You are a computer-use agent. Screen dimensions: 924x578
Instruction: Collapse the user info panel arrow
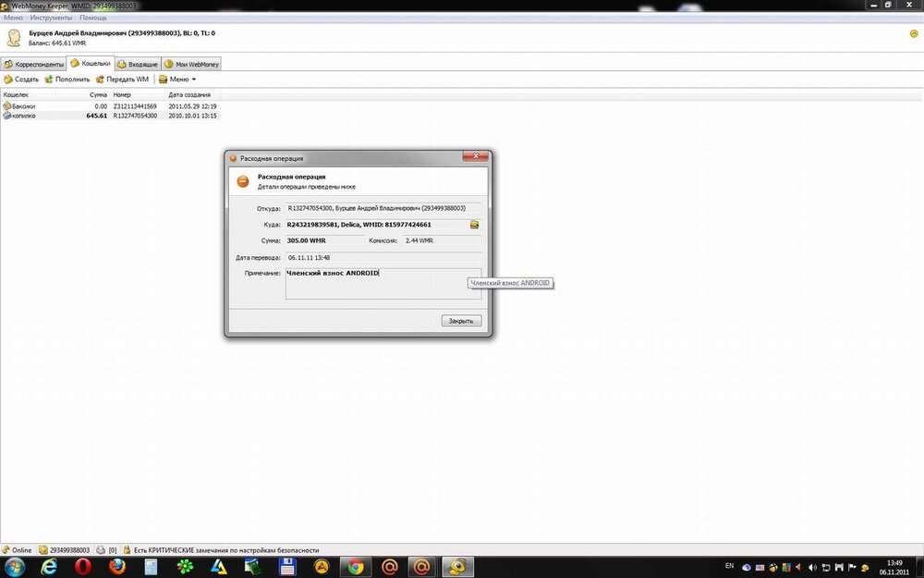click(913, 34)
